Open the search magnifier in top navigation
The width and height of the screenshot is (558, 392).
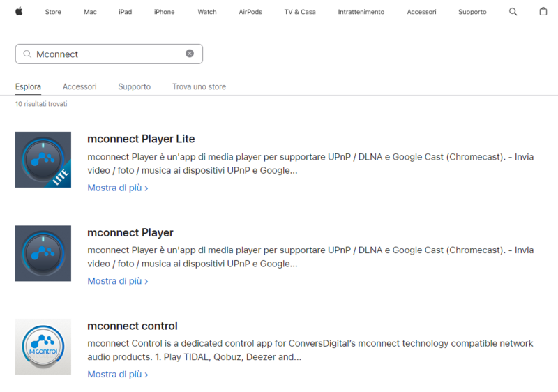tap(513, 12)
